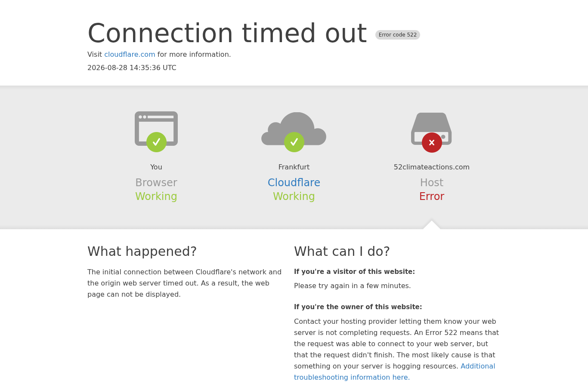
Task: Click the Error code 522 badge
Action: (x=398, y=35)
